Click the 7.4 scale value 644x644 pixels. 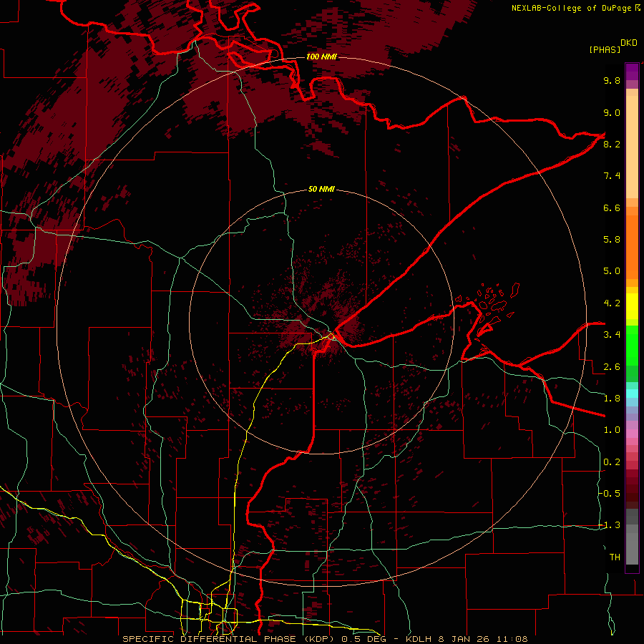612,176
